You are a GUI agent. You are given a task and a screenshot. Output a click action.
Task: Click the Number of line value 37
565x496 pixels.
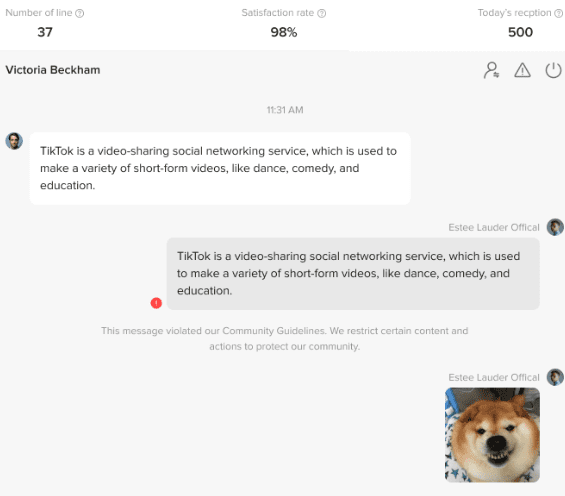(45, 32)
